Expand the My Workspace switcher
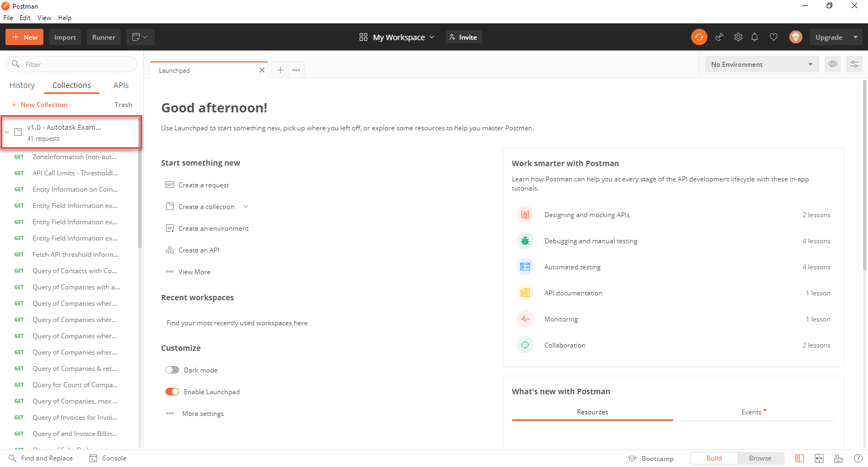 pyautogui.click(x=397, y=37)
